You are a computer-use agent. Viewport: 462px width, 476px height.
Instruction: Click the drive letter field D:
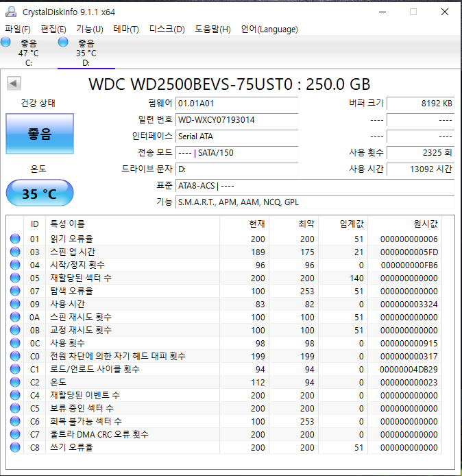[x=237, y=169]
